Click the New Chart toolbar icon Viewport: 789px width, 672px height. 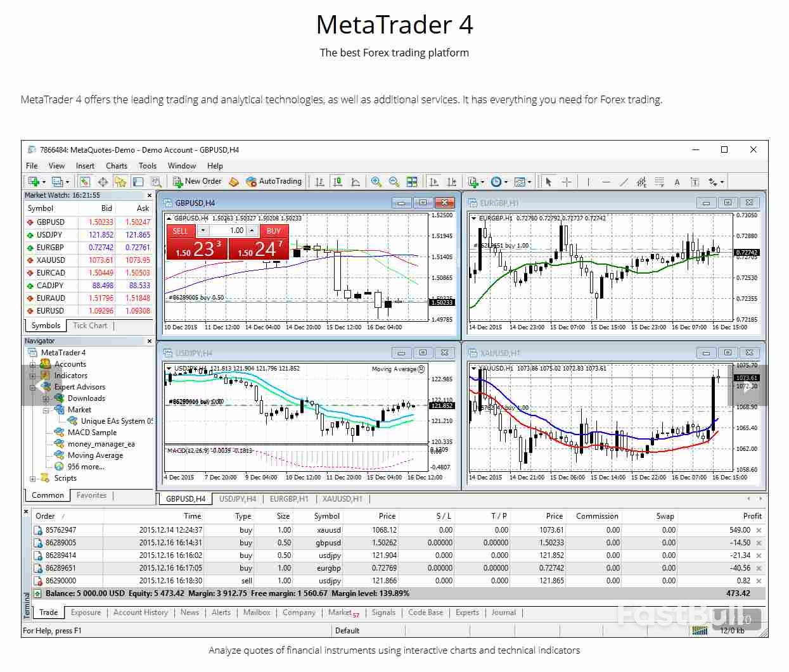(34, 182)
